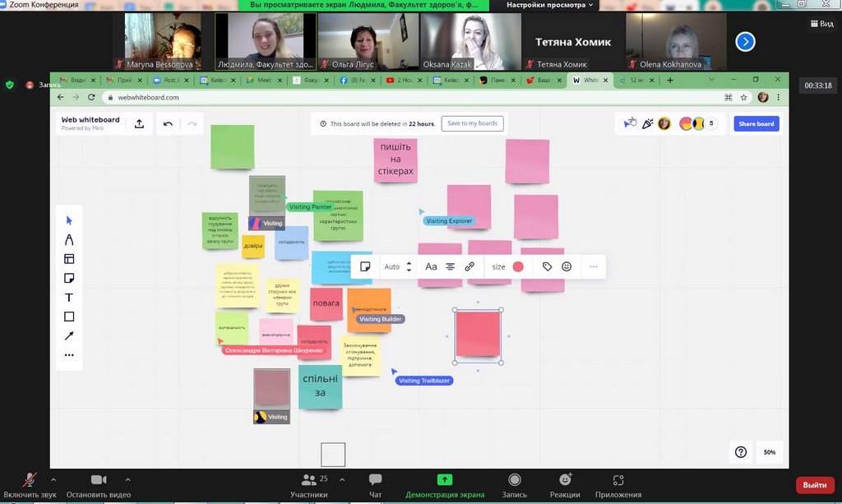Screen dimensions: 842x504
Task: Toggle recording with the Запись button
Action: click(x=514, y=484)
